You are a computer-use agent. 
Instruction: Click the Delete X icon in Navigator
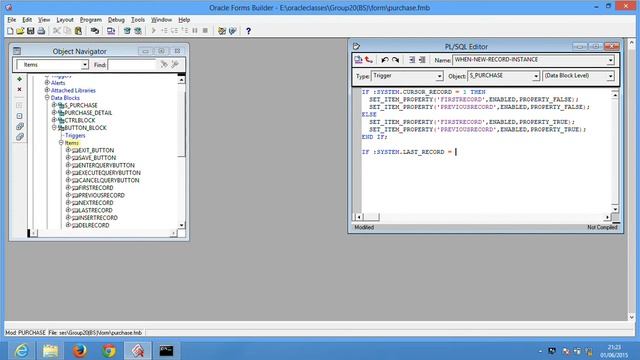[x=19, y=89]
